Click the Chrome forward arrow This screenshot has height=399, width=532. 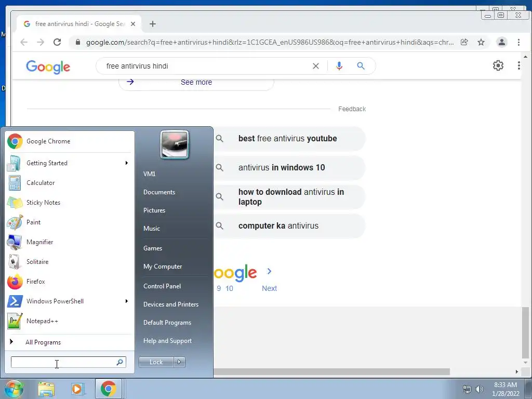(41, 42)
